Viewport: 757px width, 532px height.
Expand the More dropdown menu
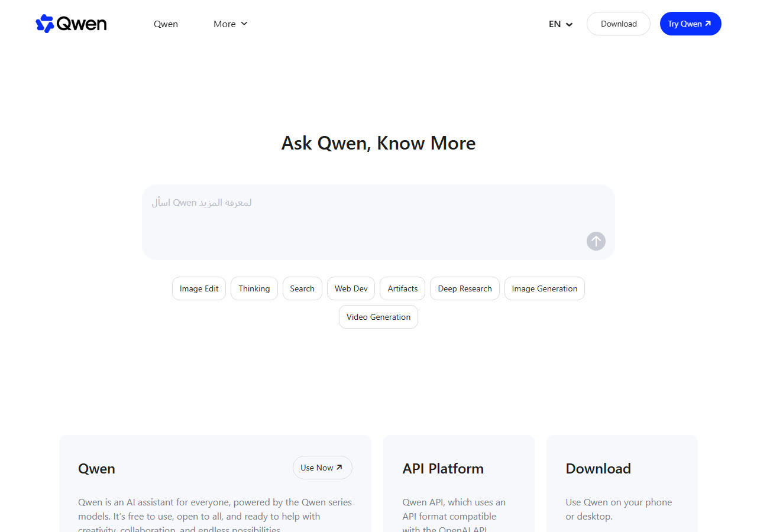[x=231, y=24]
